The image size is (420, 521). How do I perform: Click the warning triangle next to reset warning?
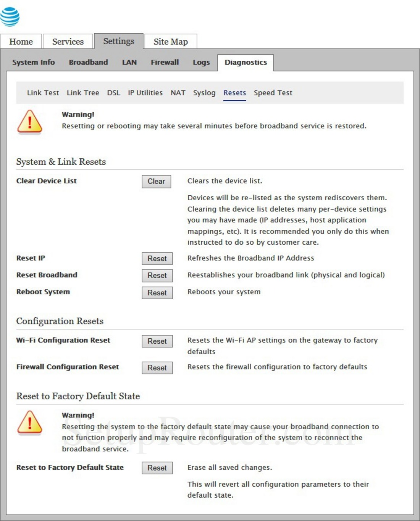pos(30,122)
